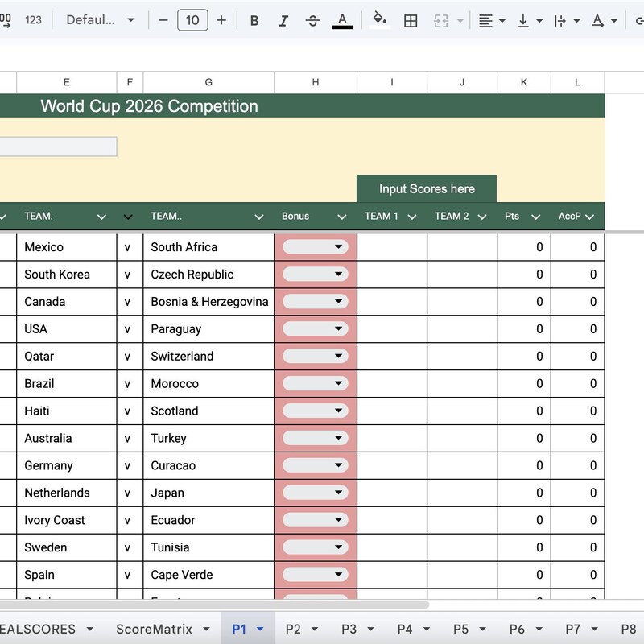Click the vertical align icon
Screen dimensions: 644x644
pyautogui.click(x=522, y=20)
